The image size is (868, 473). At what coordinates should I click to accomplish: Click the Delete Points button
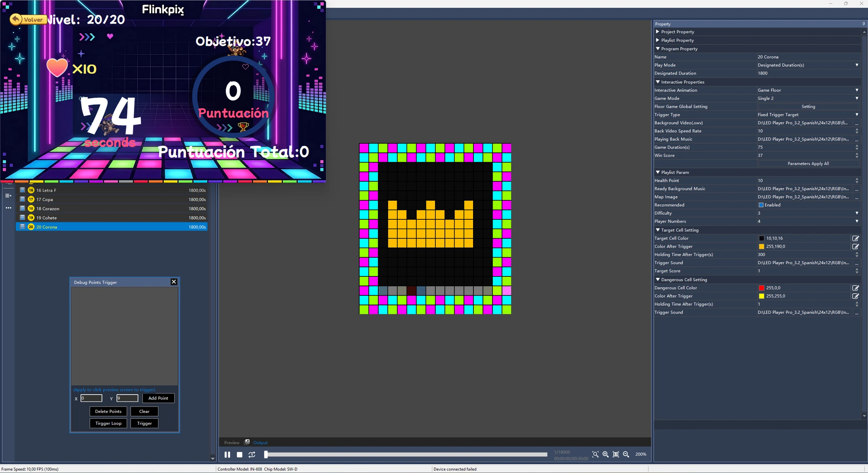tap(108, 411)
